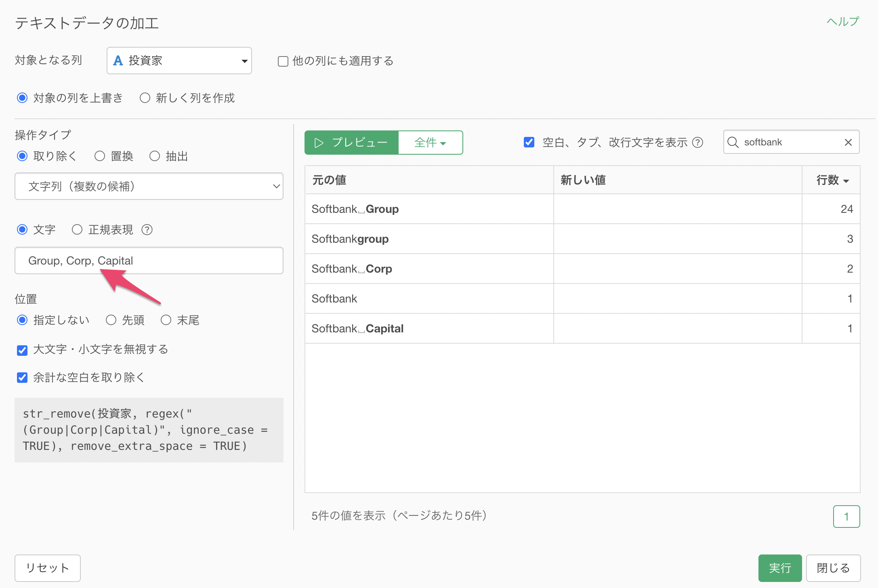The width and height of the screenshot is (878, 588).
Task: Click the 新しい値 column header
Action: point(678,180)
